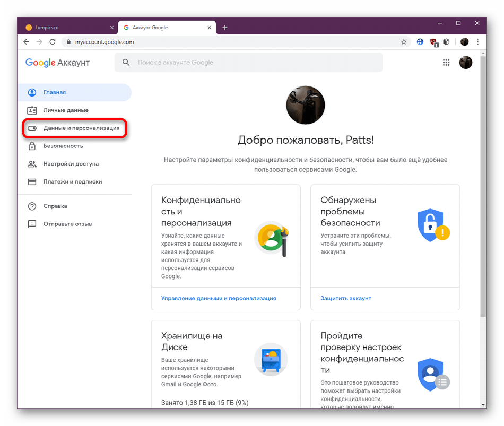
Task: Open Настройки доступа section
Action: pos(75,164)
